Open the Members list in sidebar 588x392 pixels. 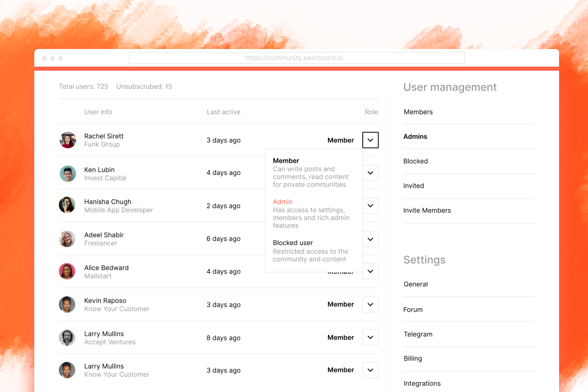coord(418,112)
